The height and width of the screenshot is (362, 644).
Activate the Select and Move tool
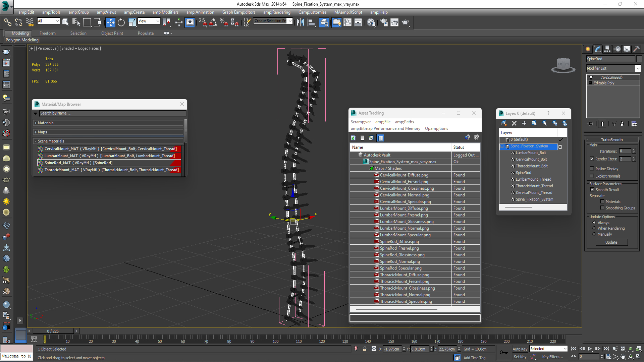pos(110,22)
